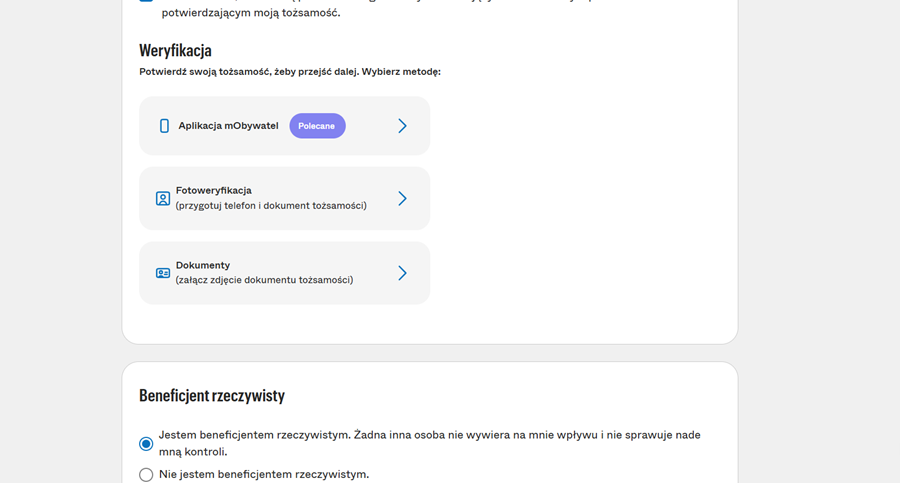Click the Weryfikacja section heading

(175, 50)
